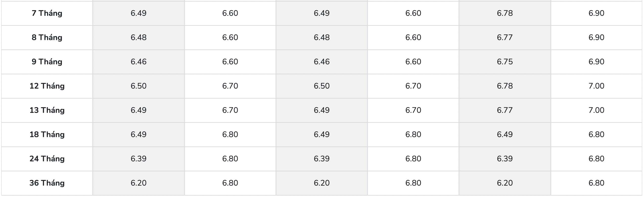Click the 6.78 rate in 7 Tháng row
Viewport: 644px width, 198px height.
505,13
